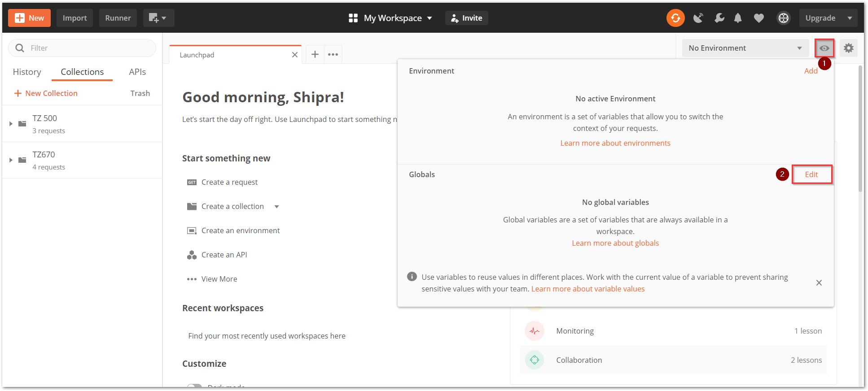This screenshot has height=391, width=868.
Task: Open the collection Runner
Action: click(118, 18)
